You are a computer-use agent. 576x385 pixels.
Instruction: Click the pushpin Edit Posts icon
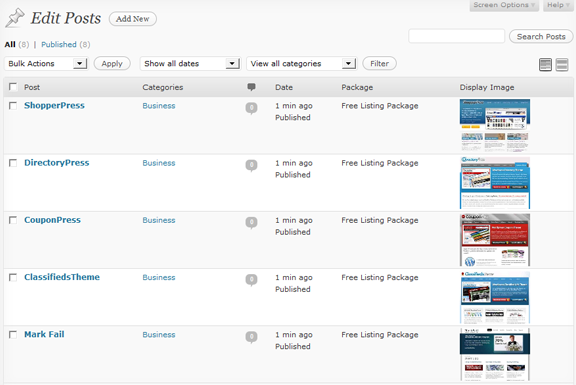pos(15,18)
